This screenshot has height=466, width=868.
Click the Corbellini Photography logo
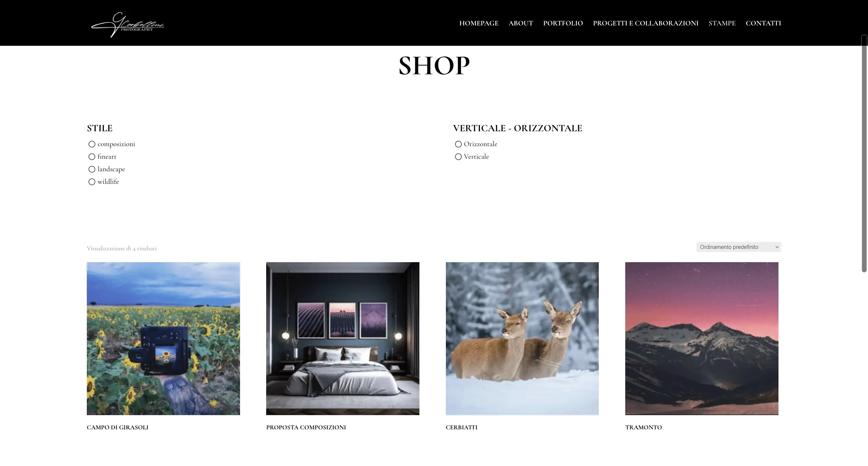127,24
